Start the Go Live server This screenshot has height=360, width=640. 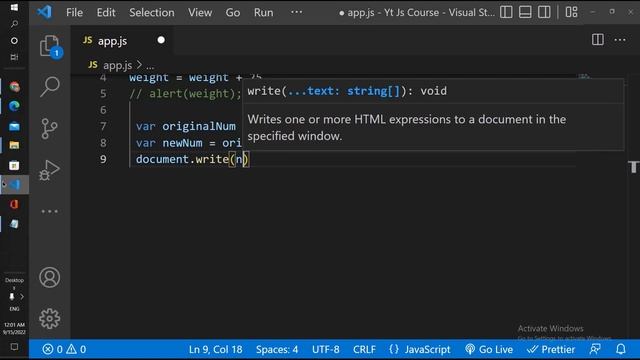click(489, 349)
